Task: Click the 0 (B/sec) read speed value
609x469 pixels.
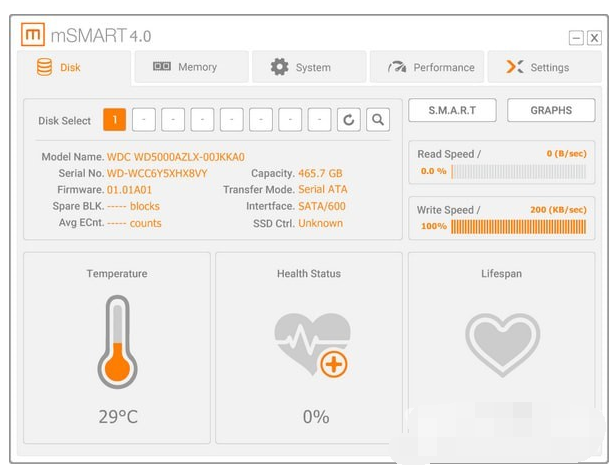Action: (x=567, y=154)
